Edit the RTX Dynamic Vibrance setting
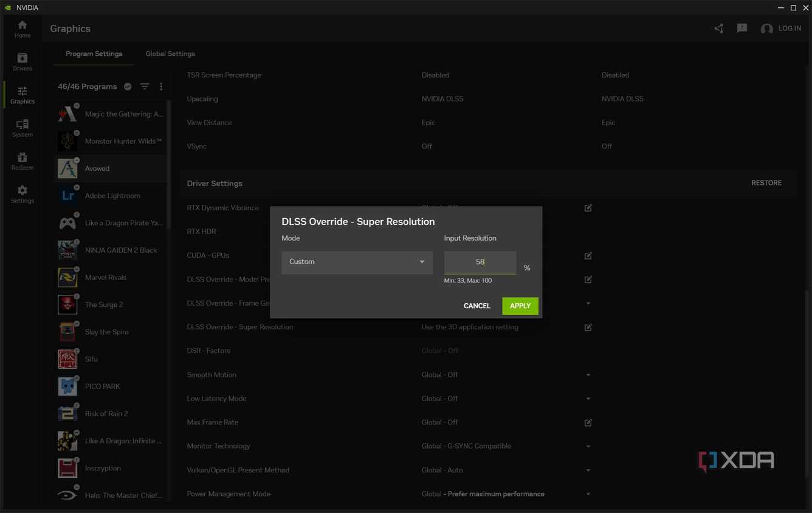 [588, 208]
